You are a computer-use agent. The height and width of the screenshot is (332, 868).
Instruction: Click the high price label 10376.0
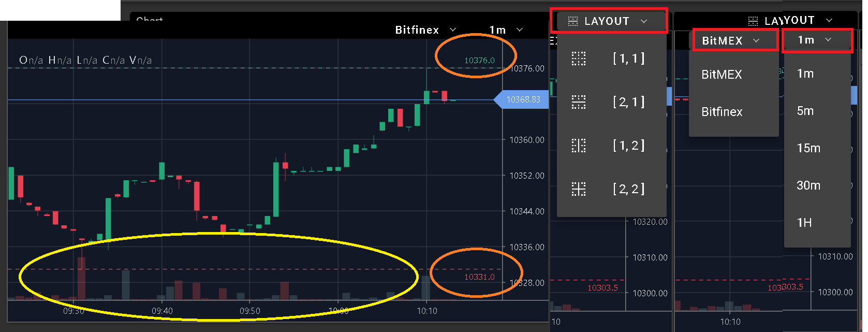(479, 61)
